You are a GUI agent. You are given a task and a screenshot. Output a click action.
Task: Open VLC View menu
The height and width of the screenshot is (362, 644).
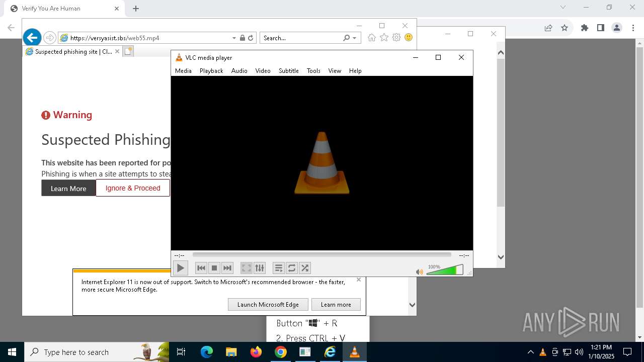tap(335, 71)
